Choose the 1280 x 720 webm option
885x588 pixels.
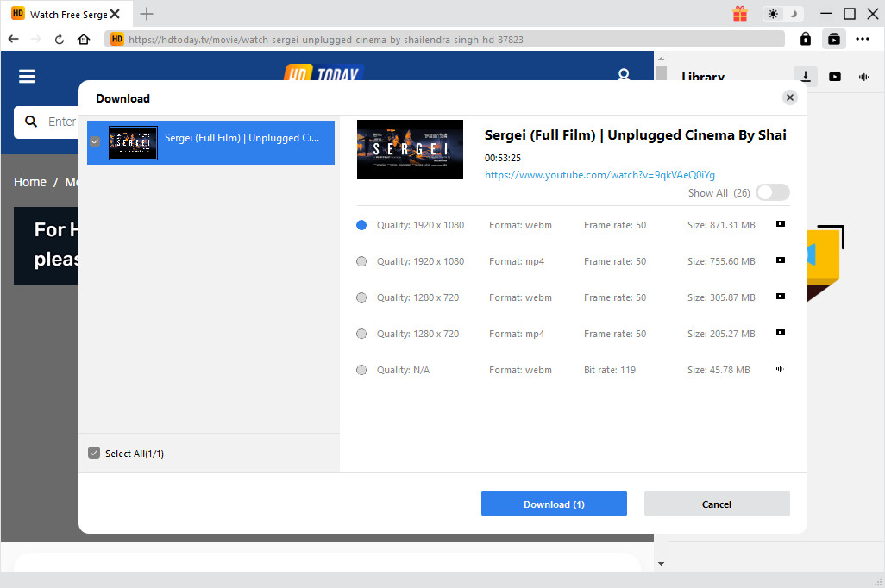tap(361, 297)
